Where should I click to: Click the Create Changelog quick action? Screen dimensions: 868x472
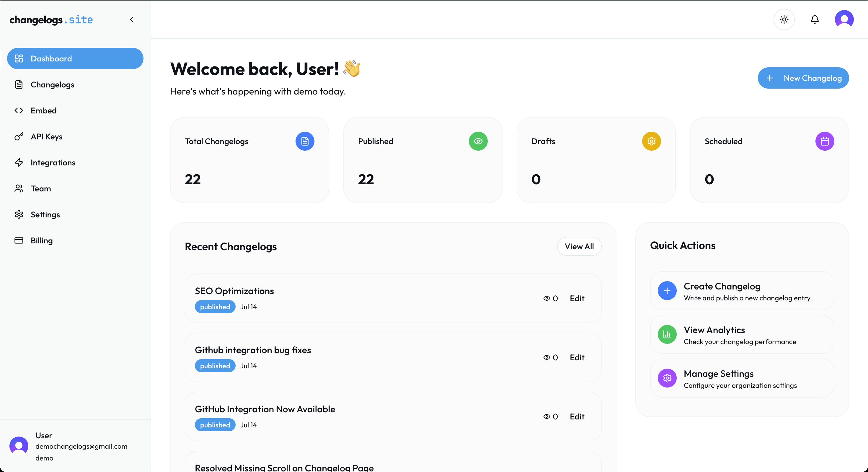pos(742,291)
